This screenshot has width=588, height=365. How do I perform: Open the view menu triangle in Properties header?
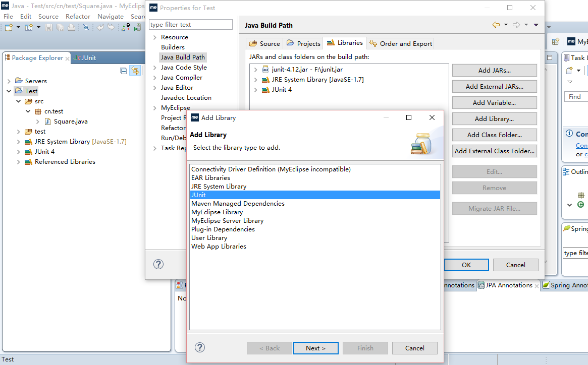coord(536,25)
